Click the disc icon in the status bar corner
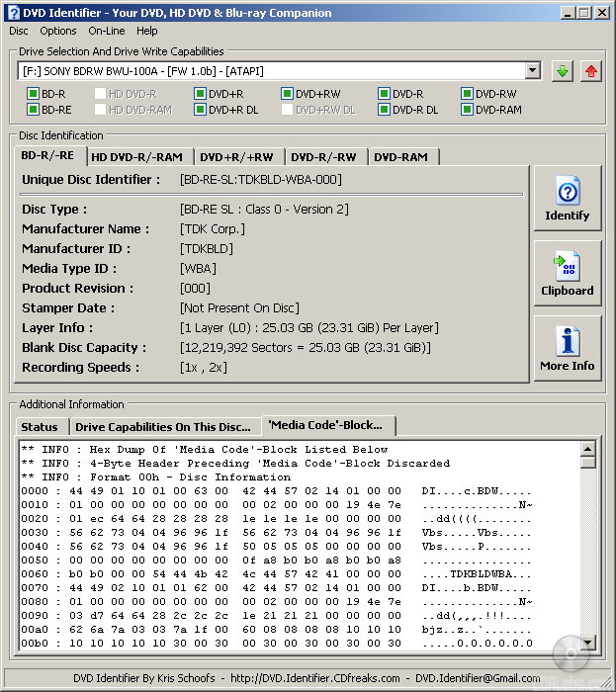Image resolution: width=616 pixels, height=692 pixels. [572, 653]
